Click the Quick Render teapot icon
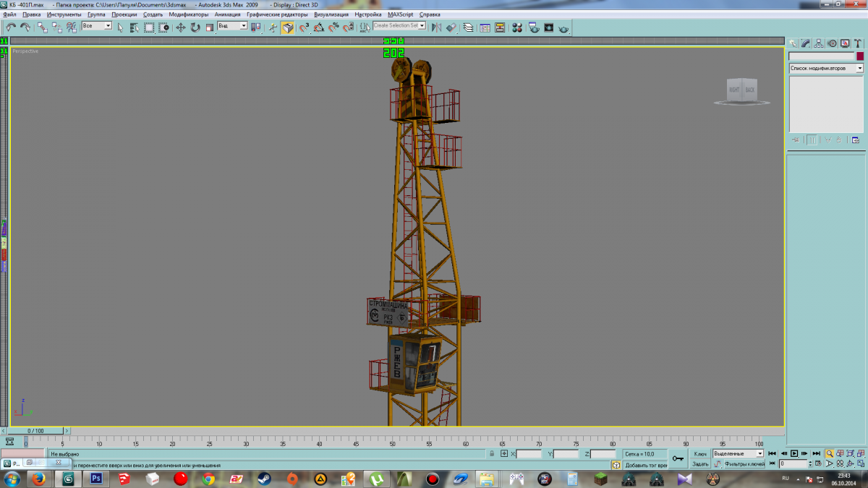868x488 pixels. point(563,28)
